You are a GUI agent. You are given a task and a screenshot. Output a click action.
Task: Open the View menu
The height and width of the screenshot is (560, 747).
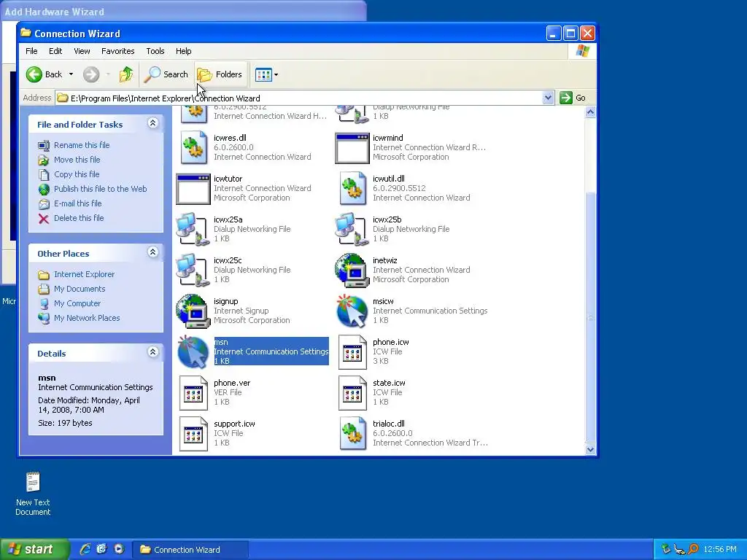tap(82, 51)
